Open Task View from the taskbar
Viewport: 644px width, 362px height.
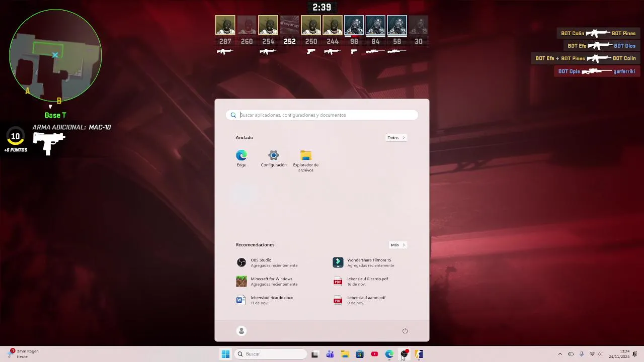(315, 354)
